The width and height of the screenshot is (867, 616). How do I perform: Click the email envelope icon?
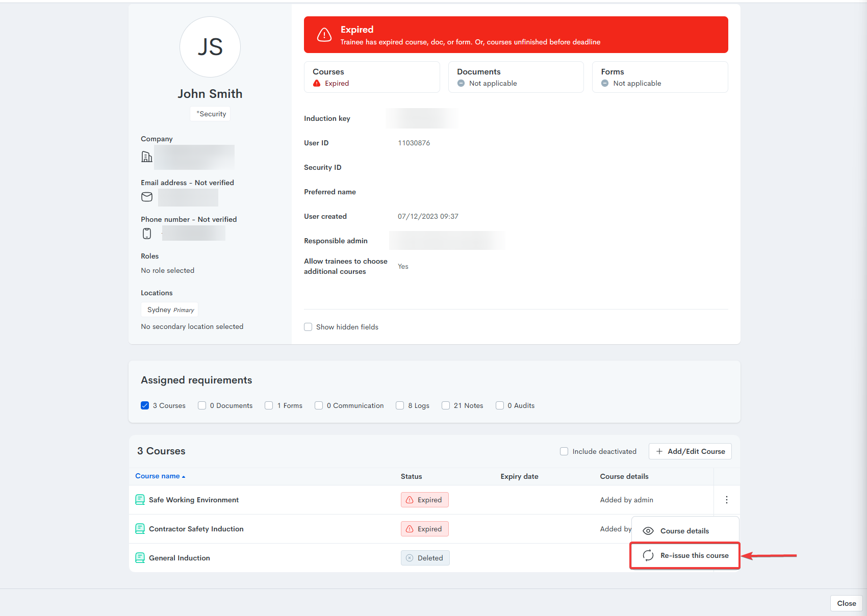coord(147,197)
